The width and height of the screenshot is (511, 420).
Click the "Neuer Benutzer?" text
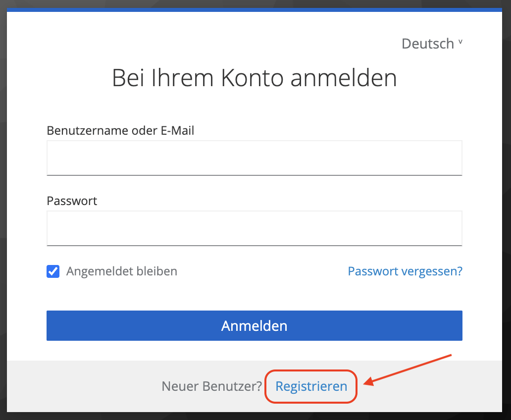point(211,386)
